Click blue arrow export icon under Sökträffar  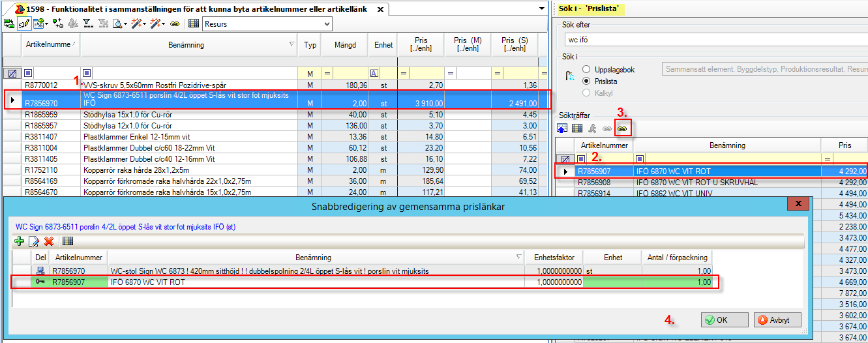[563, 129]
